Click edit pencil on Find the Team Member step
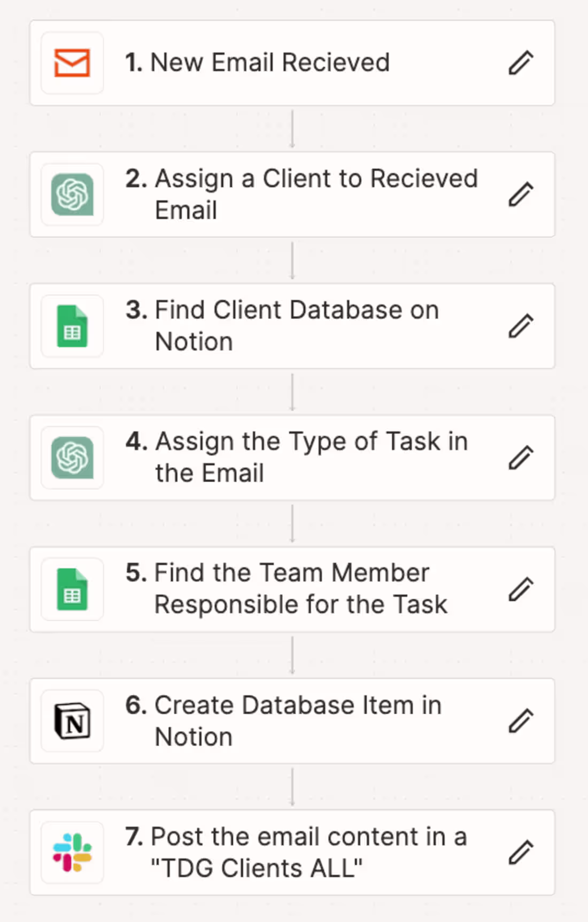 pos(521,588)
